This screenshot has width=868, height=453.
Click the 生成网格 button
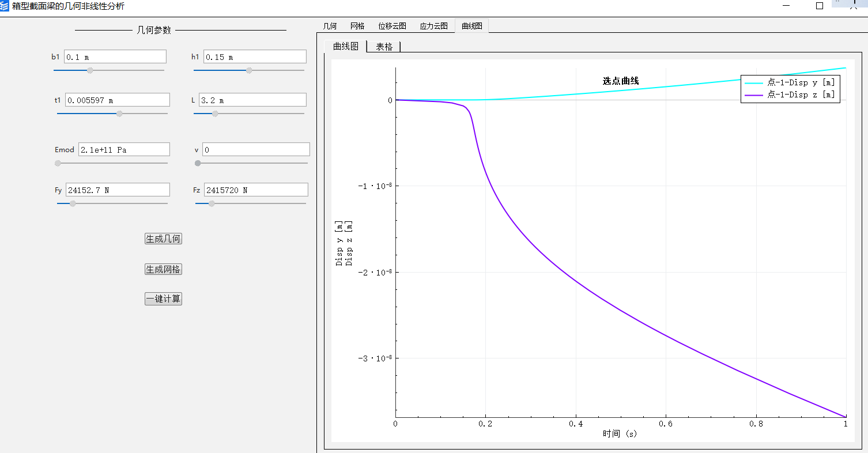(x=163, y=269)
